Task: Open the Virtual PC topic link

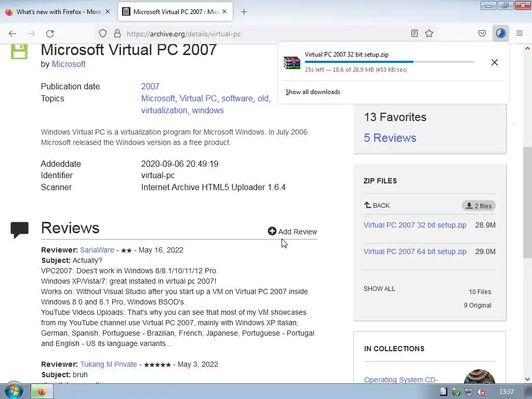Action: click(x=198, y=98)
